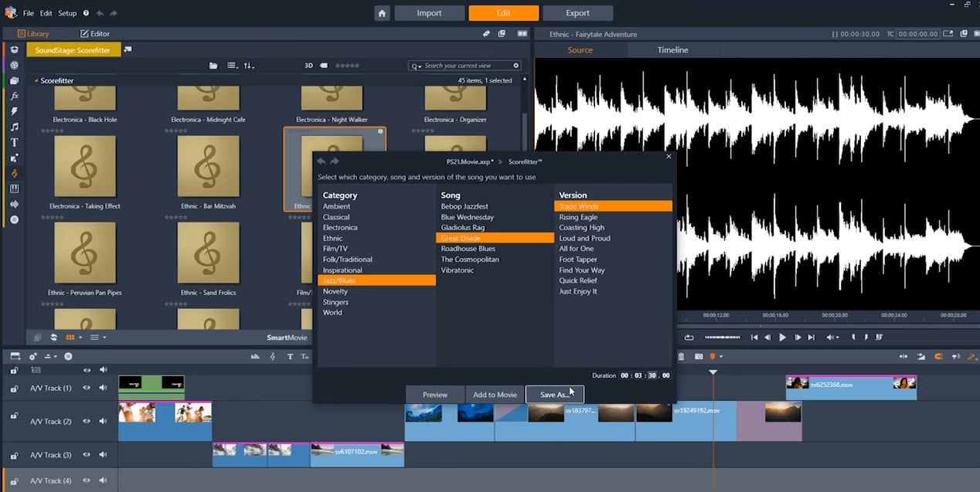This screenshot has width=980, height=492.
Task: Click the Scorefitter treble clef timeline icon
Action: (x=272, y=356)
